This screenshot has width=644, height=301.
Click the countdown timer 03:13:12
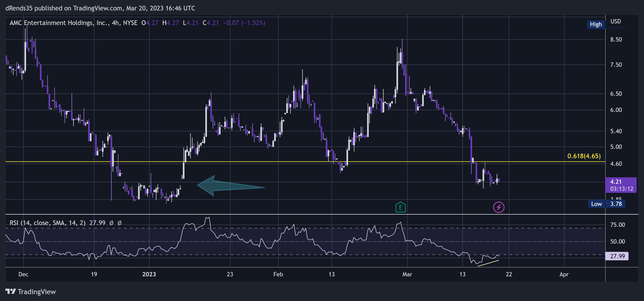pyautogui.click(x=622, y=189)
